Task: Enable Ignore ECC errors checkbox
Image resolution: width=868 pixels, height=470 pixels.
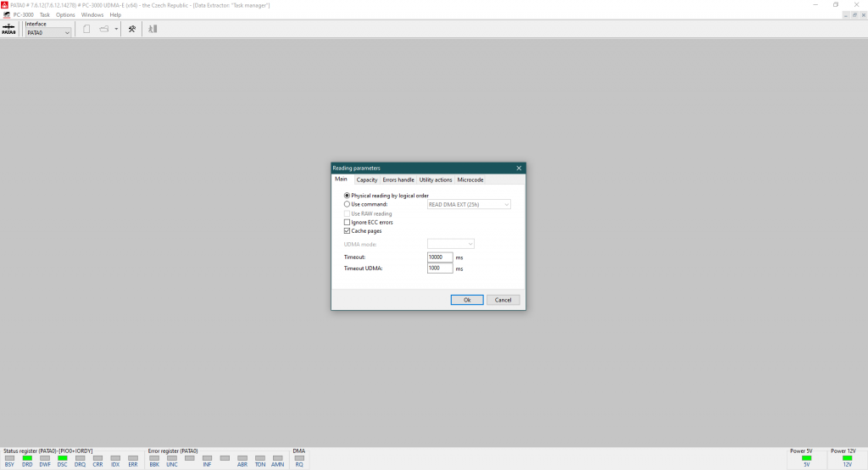Action: pos(347,222)
